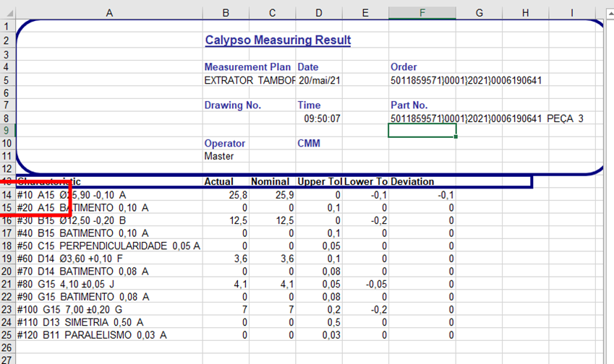614x364 pixels.
Task: Click the part number cell ending PEÇA 3
Action: pyautogui.click(x=487, y=118)
